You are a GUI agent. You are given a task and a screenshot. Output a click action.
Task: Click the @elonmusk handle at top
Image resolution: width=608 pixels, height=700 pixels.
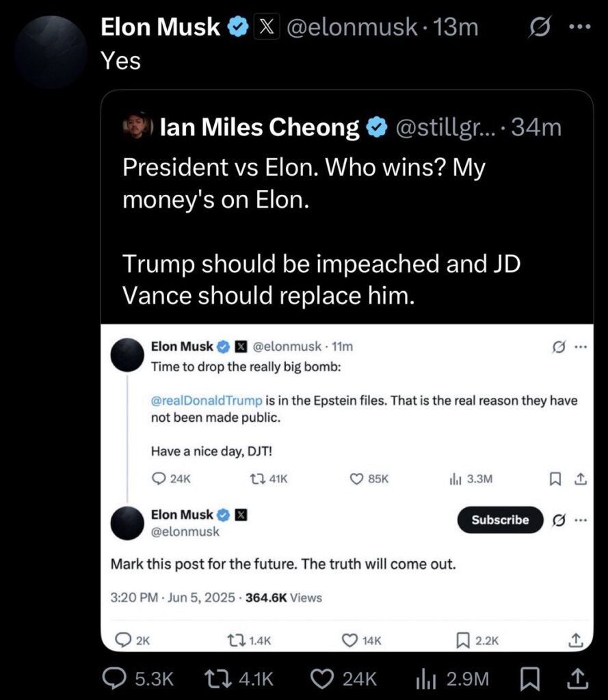[x=352, y=28]
